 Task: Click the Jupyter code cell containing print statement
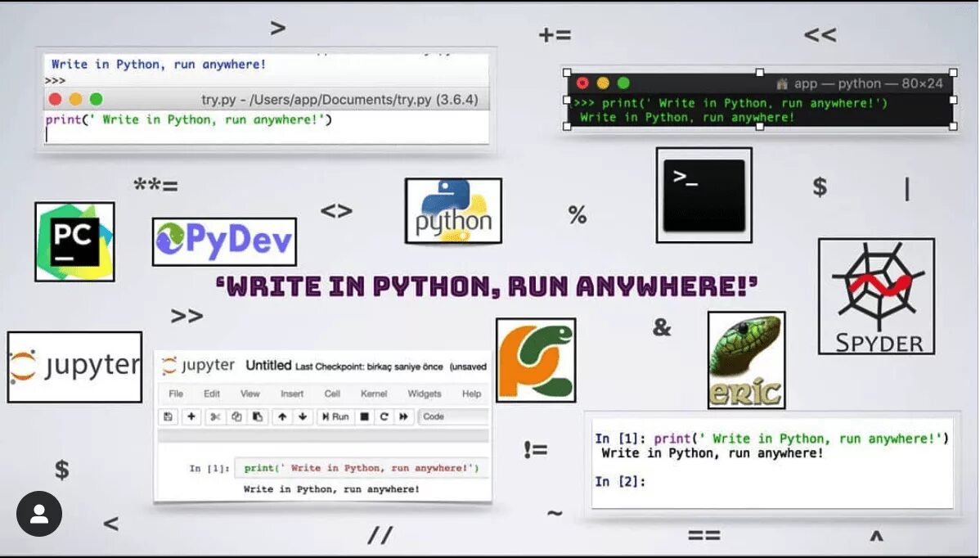coord(362,468)
